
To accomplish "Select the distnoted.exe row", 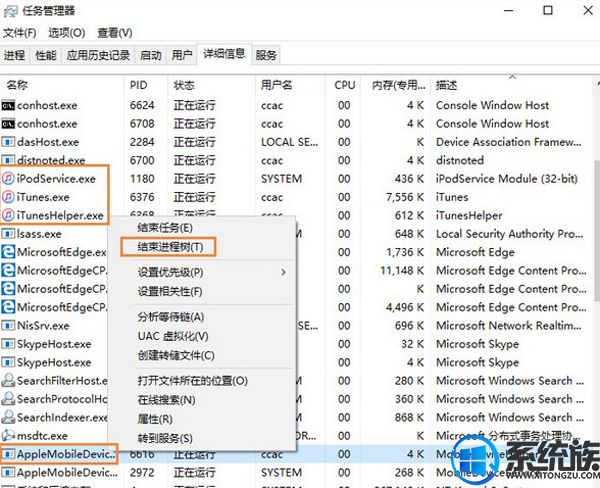I will click(x=296, y=160).
